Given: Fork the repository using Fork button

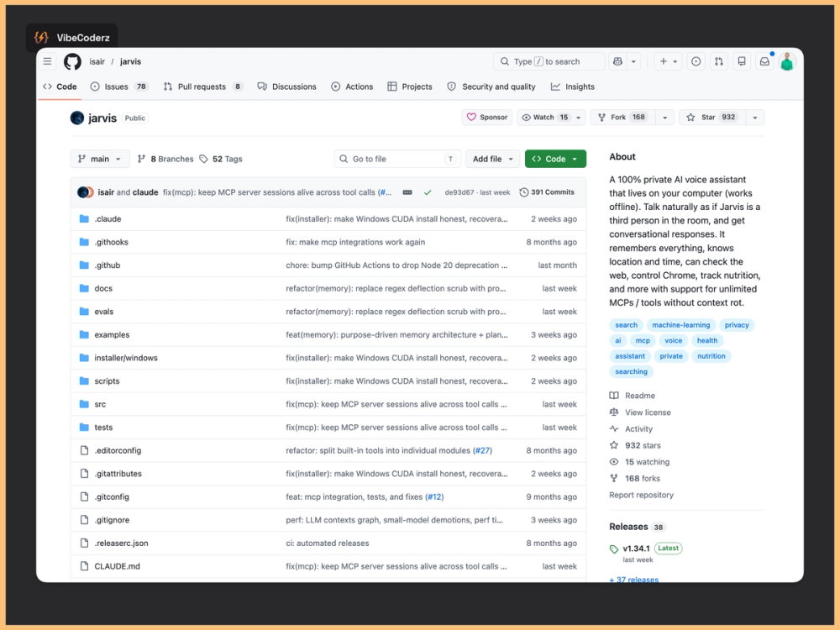Looking at the screenshot, I should (623, 118).
